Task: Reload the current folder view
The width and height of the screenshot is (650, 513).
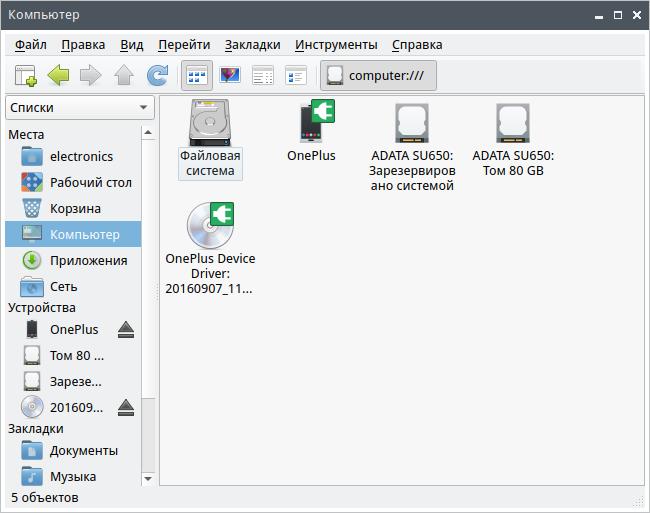Action: [157, 75]
